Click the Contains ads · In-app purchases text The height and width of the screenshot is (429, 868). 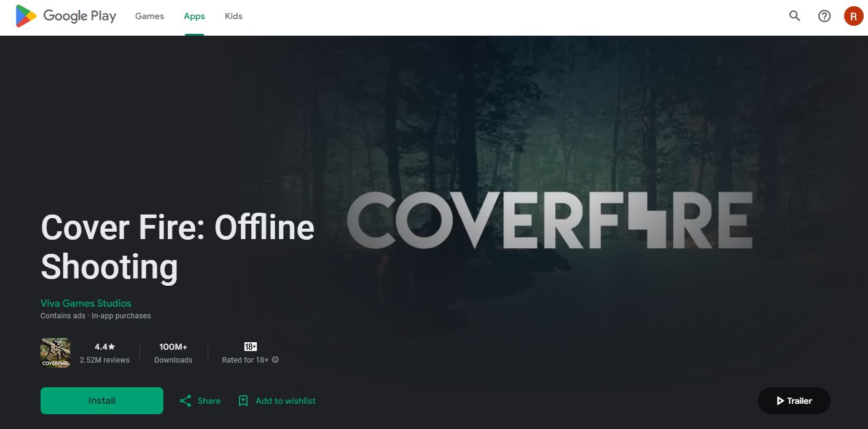96,316
